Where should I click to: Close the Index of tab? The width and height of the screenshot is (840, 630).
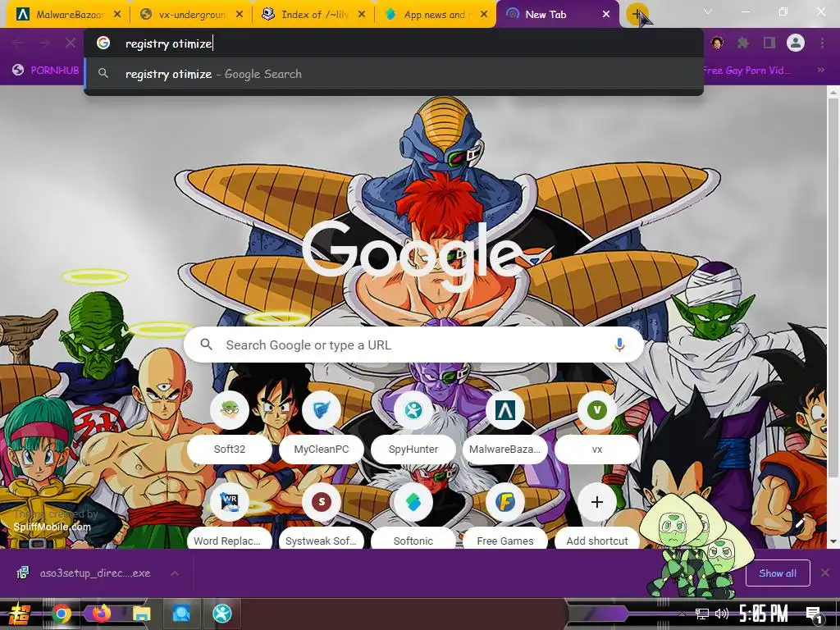click(362, 15)
